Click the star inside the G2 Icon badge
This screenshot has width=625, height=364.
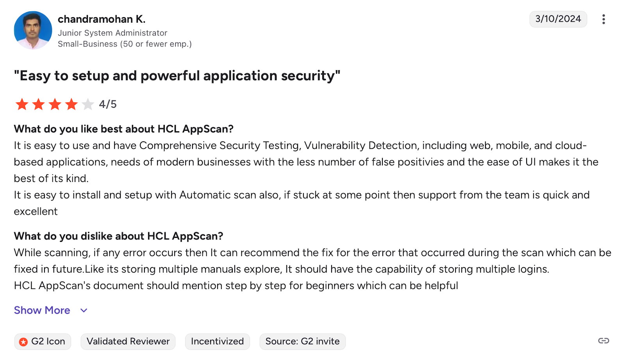(24, 341)
